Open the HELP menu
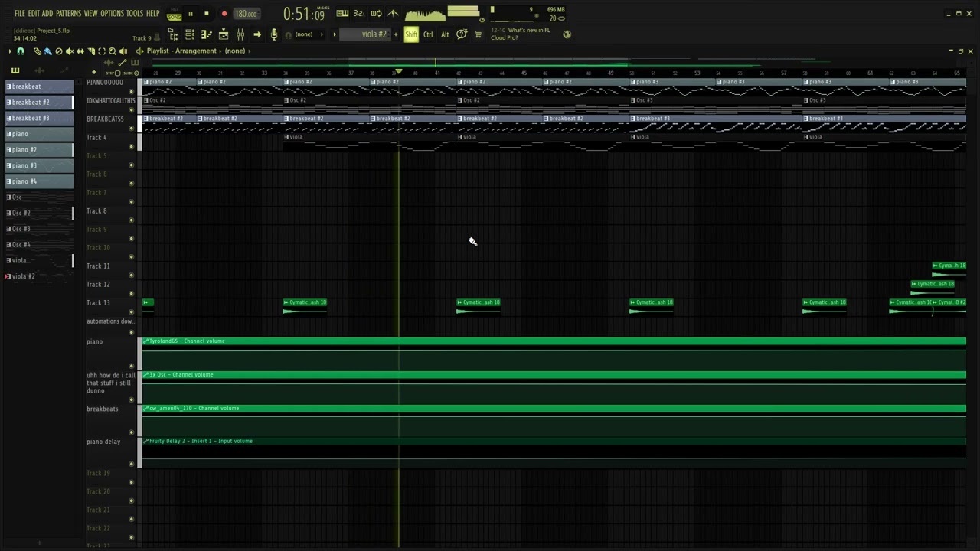 pyautogui.click(x=153, y=14)
